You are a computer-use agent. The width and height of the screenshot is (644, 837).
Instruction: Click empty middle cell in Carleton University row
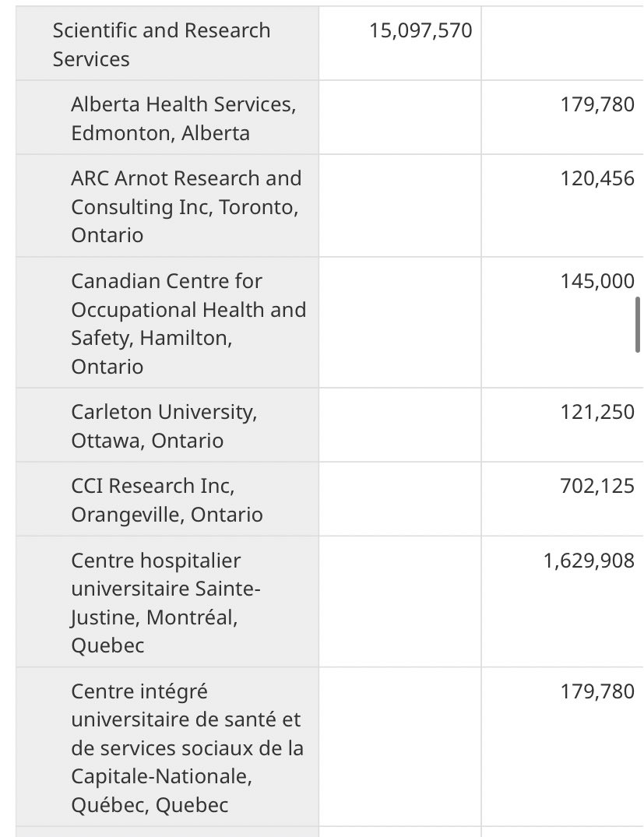point(399,425)
